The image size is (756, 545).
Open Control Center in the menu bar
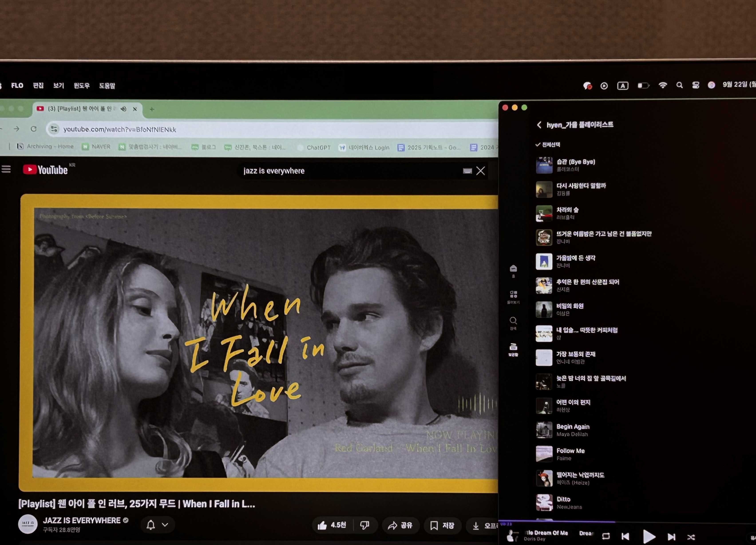pyautogui.click(x=696, y=85)
